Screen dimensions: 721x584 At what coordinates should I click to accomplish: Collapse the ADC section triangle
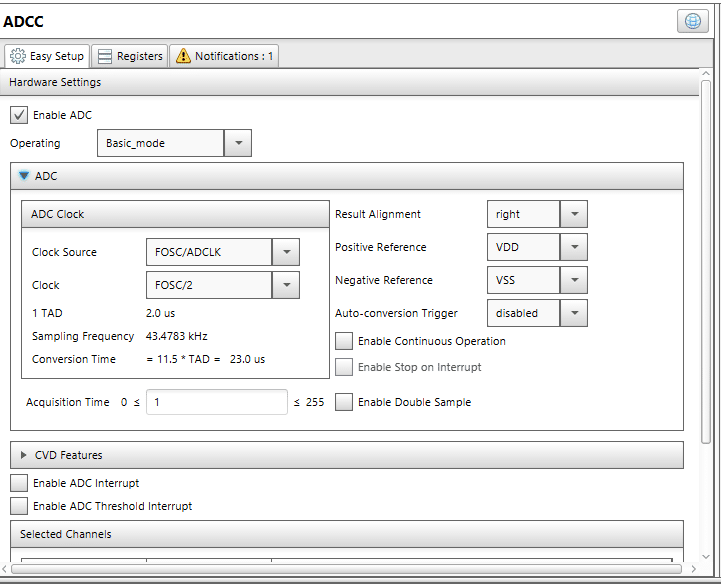point(25,176)
